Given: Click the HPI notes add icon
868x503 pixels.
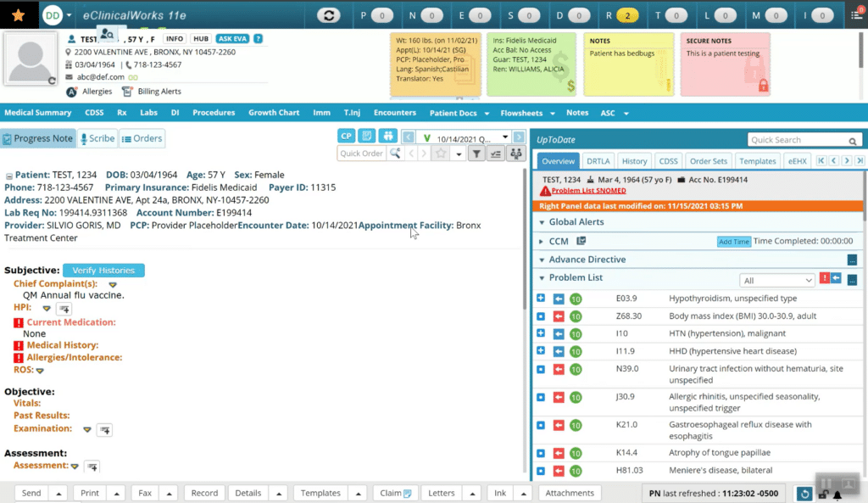Looking at the screenshot, I should pyautogui.click(x=64, y=309).
